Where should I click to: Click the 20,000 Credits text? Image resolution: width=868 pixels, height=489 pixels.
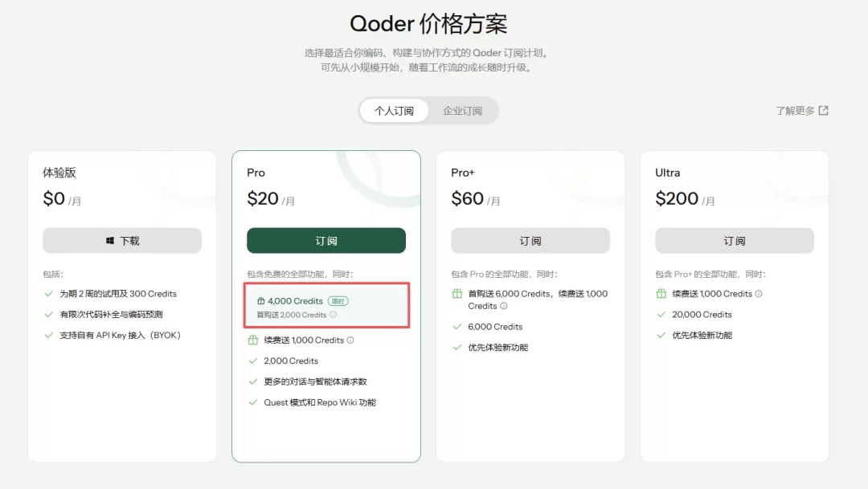tap(702, 314)
